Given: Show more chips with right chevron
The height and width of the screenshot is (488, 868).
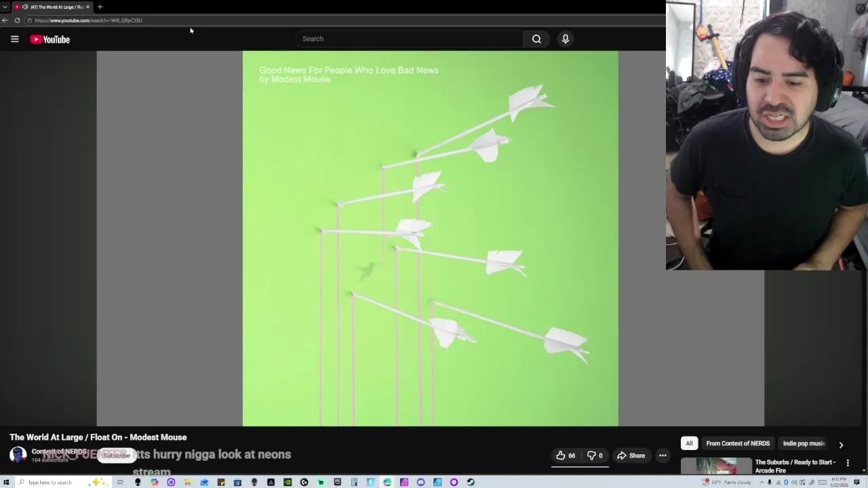Looking at the screenshot, I should tap(841, 445).
